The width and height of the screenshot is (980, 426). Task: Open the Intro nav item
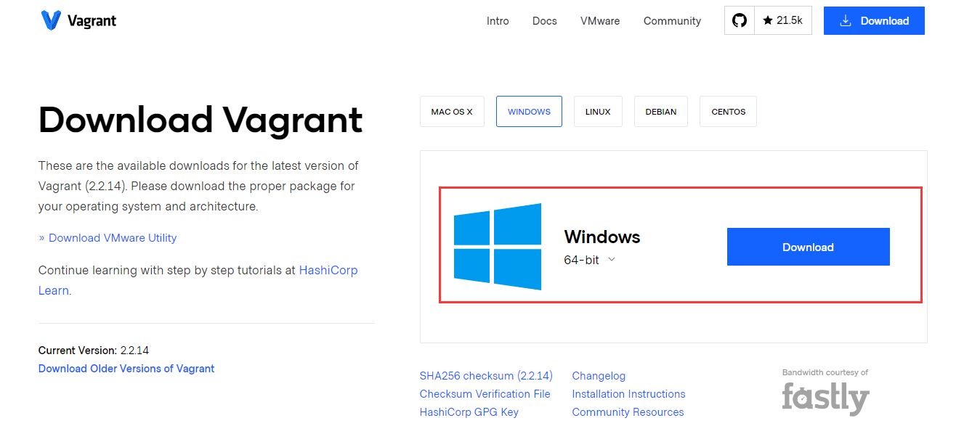coord(498,21)
